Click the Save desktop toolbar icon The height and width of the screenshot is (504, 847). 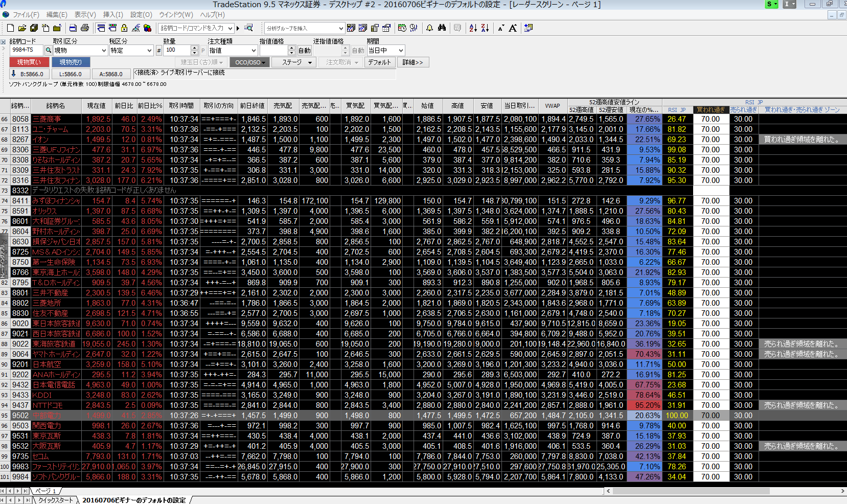34,28
